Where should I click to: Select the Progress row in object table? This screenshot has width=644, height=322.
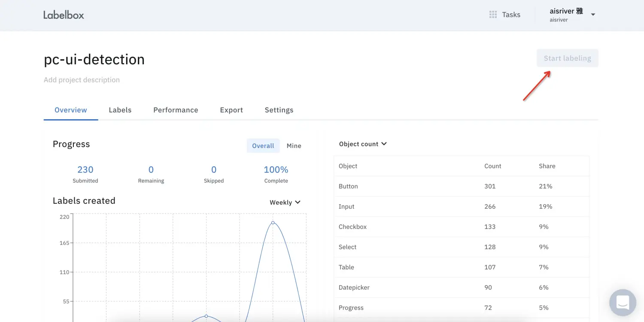pyautogui.click(x=462, y=307)
